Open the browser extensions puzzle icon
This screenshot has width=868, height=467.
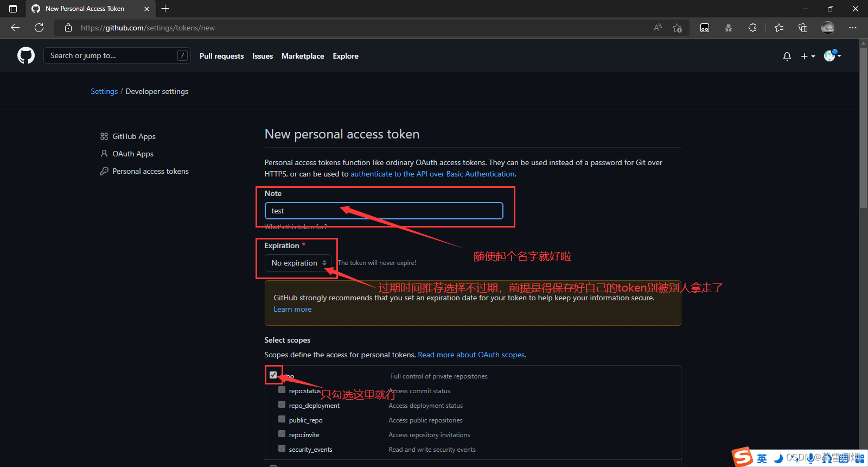click(x=752, y=28)
